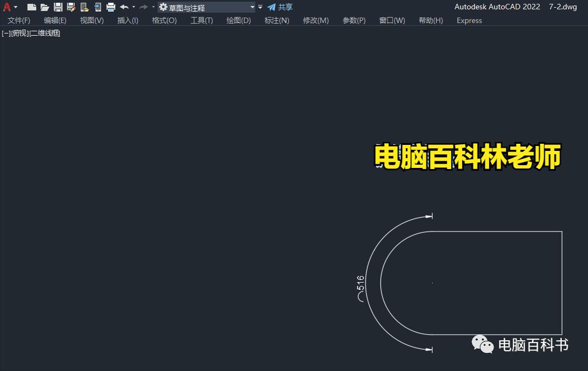Click the AutoCAD application menu icon
Image resolution: width=588 pixels, height=371 pixels.
(x=7, y=7)
